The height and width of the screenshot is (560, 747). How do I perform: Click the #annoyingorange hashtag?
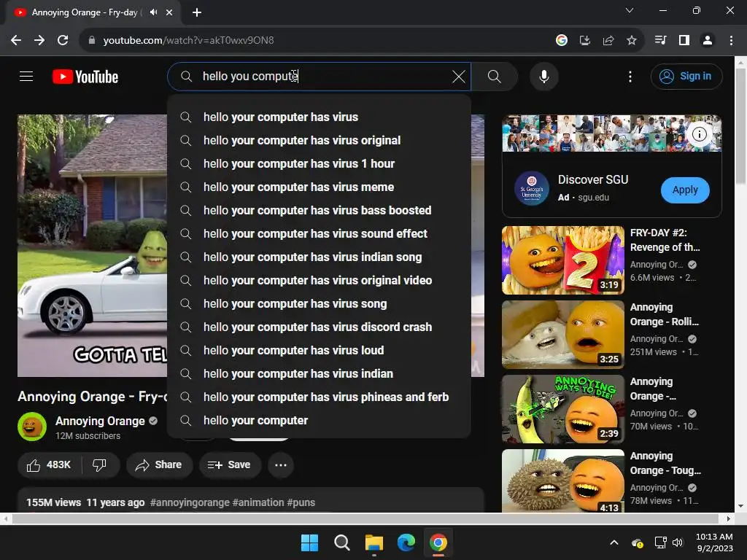[x=190, y=502]
